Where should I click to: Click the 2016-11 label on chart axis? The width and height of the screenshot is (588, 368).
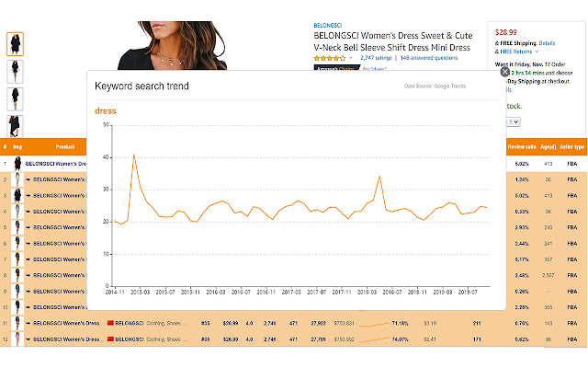pos(266,293)
